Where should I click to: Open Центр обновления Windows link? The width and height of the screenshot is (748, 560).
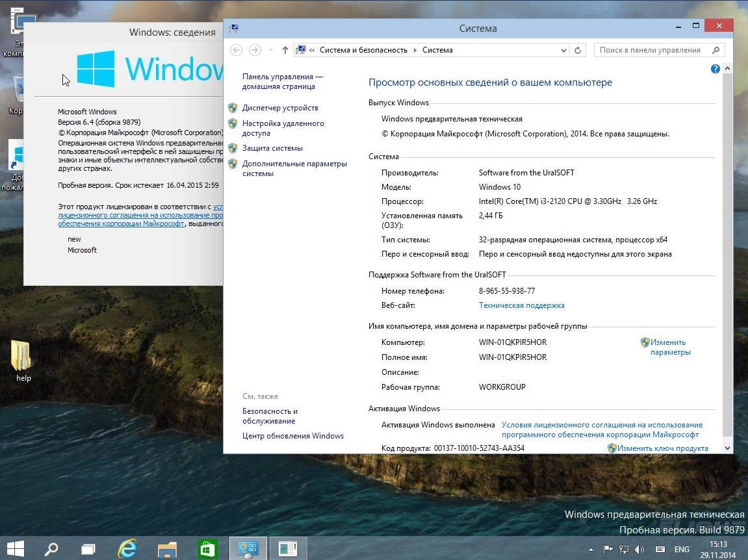(293, 436)
